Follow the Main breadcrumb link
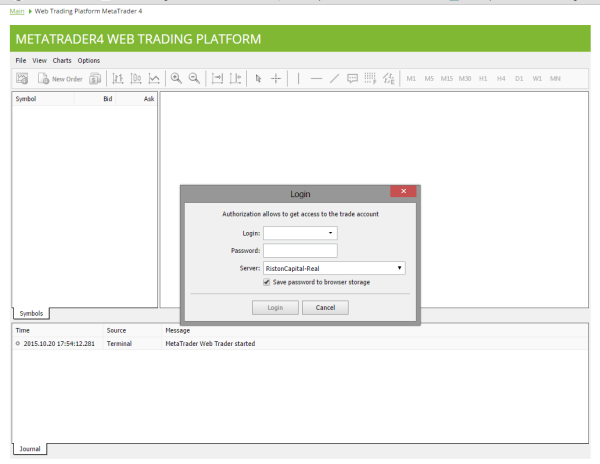 [x=17, y=11]
